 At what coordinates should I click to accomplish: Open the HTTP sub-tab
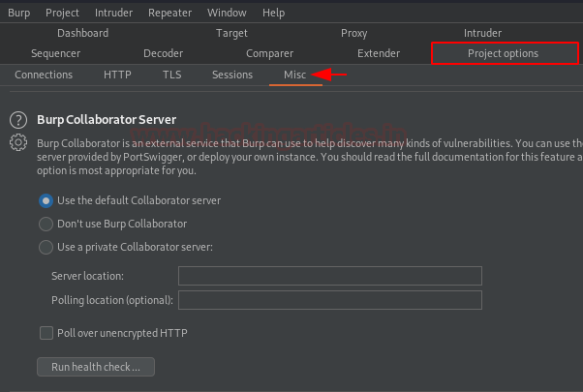tap(117, 75)
